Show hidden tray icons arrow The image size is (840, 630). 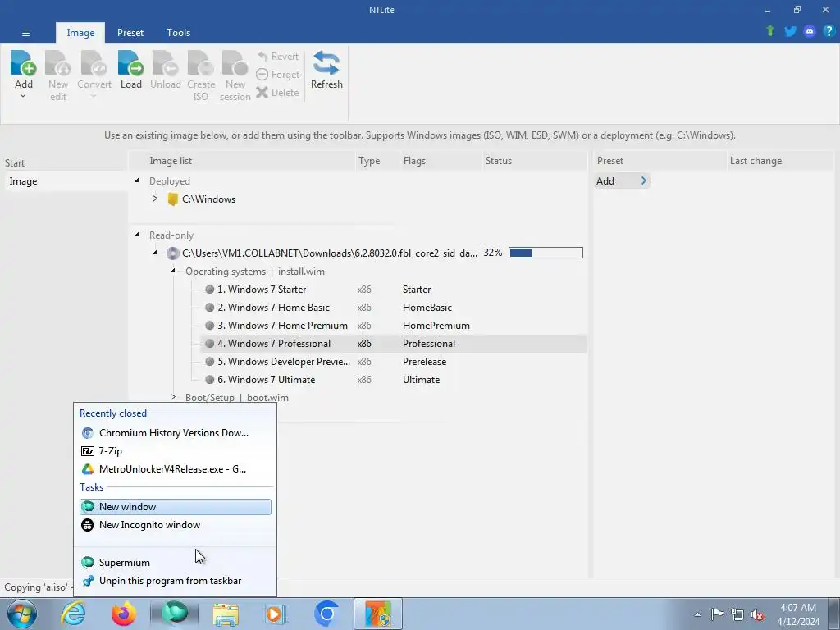(697, 614)
